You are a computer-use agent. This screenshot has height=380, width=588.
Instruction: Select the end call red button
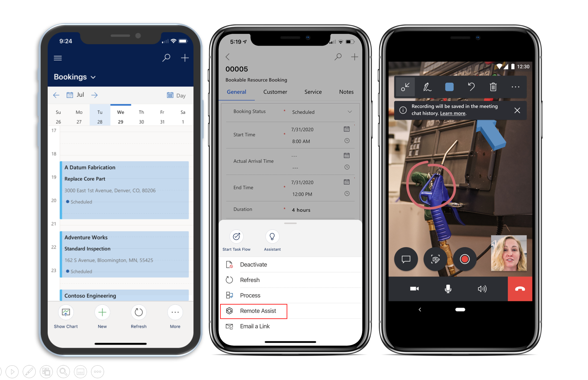(521, 288)
